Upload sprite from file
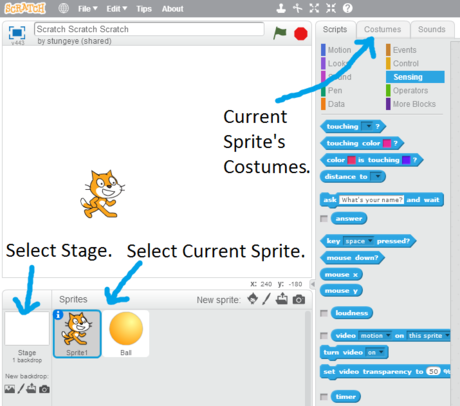This screenshot has height=406, width=460. click(x=282, y=299)
